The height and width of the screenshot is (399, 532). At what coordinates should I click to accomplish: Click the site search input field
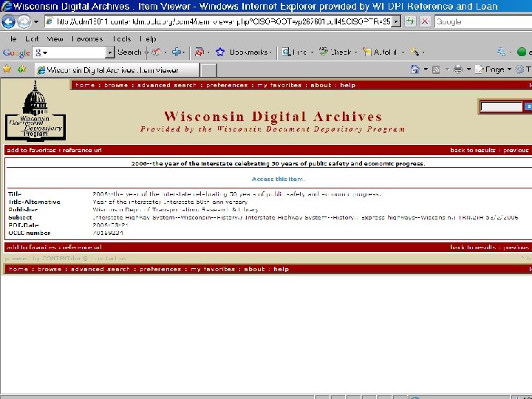(x=501, y=106)
